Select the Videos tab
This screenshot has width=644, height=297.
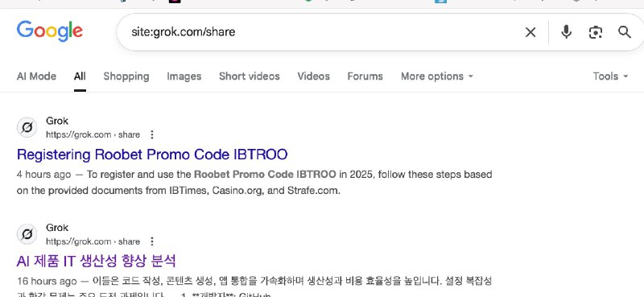click(x=313, y=76)
